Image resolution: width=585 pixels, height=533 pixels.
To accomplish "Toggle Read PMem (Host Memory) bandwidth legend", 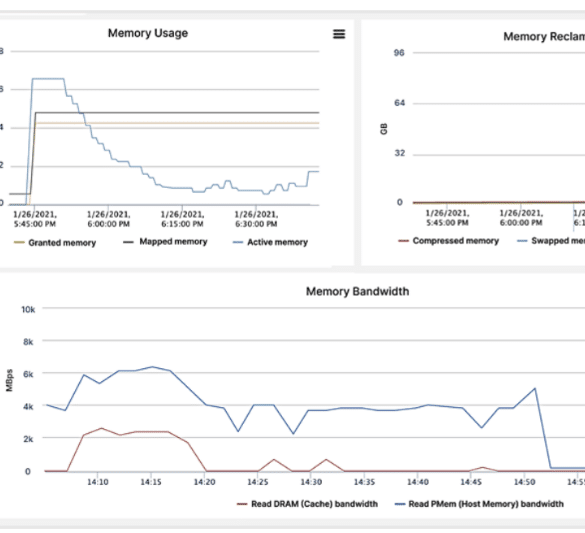I will tap(479, 504).
